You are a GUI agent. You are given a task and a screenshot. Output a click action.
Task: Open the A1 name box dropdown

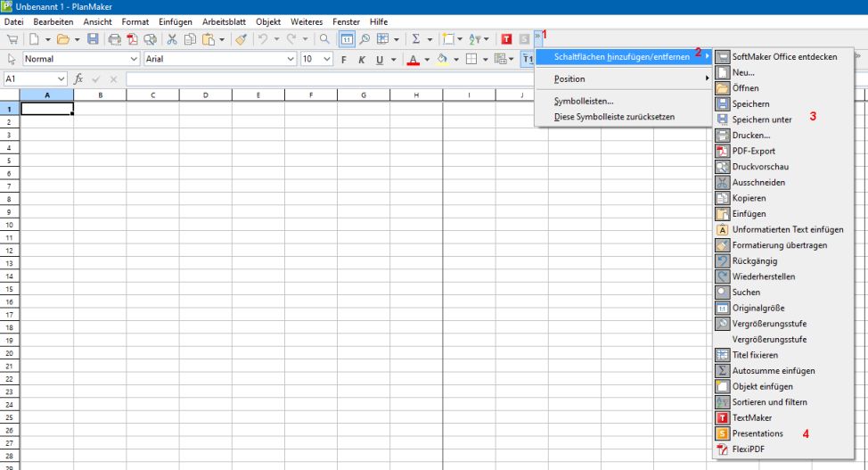point(61,79)
